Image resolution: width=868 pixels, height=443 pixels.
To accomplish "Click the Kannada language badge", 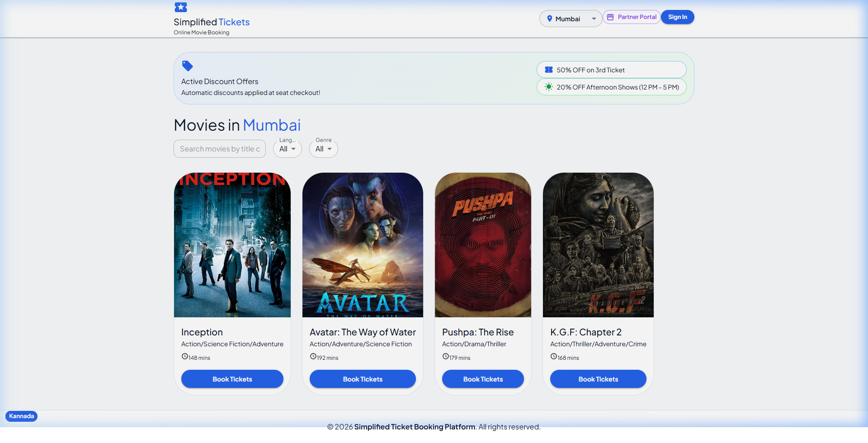I will pos(21,416).
